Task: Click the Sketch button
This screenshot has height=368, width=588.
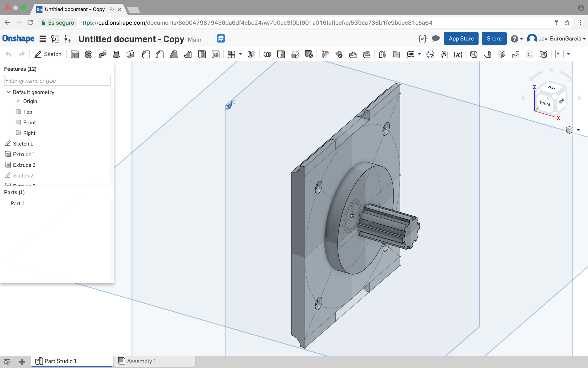Action: tap(48, 54)
